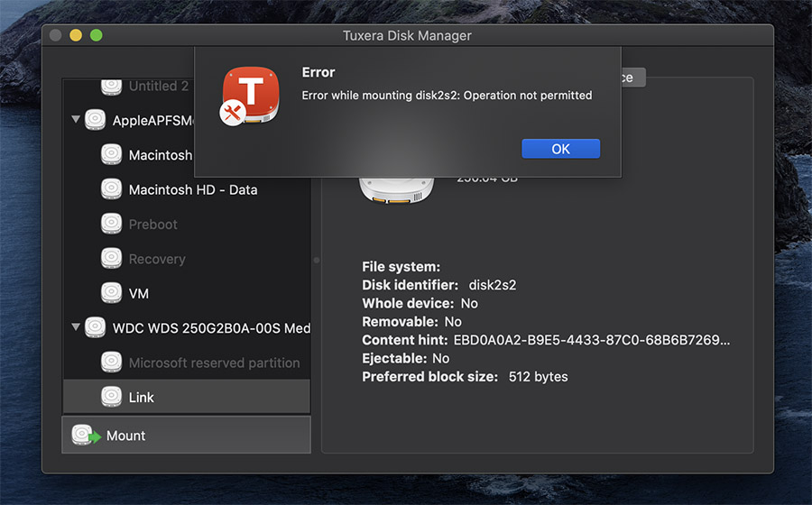Click the disk icon beside VM
Image resolution: width=812 pixels, height=505 pixels.
coord(111,293)
